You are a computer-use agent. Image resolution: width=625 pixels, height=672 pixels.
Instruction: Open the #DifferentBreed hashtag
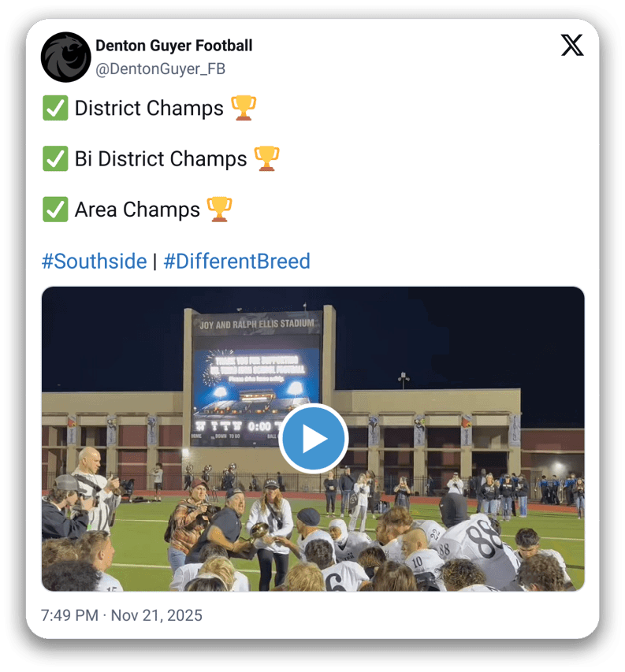click(x=236, y=261)
